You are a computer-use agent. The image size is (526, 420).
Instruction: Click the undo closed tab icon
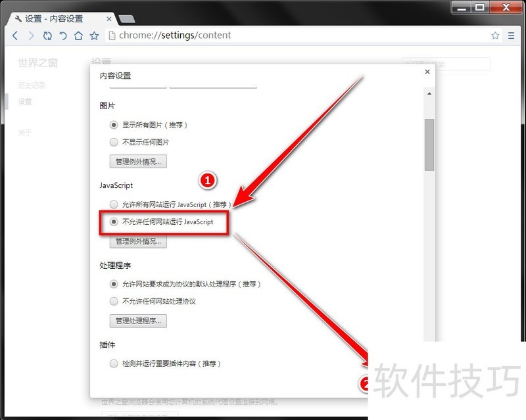click(63, 35)
